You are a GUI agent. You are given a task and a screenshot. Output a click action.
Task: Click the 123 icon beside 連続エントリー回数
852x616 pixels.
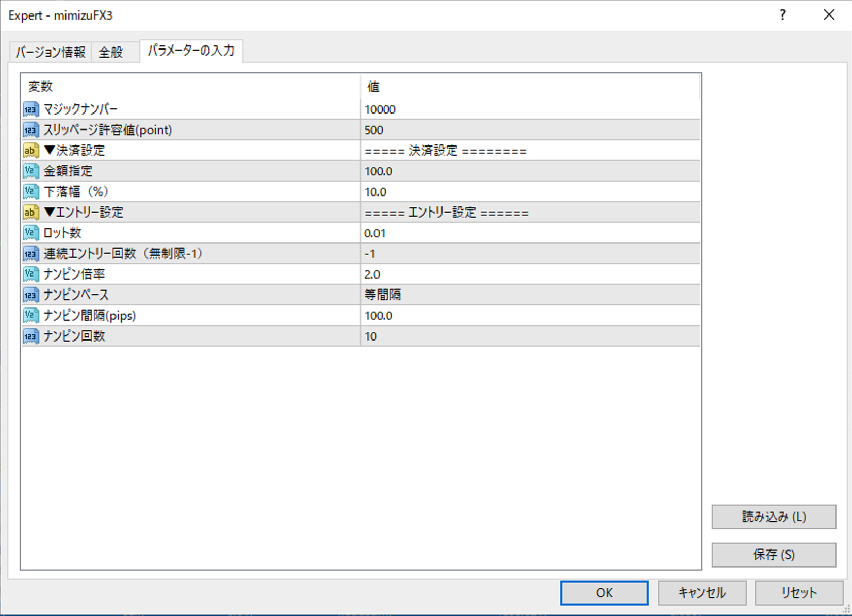click(31, 253)
